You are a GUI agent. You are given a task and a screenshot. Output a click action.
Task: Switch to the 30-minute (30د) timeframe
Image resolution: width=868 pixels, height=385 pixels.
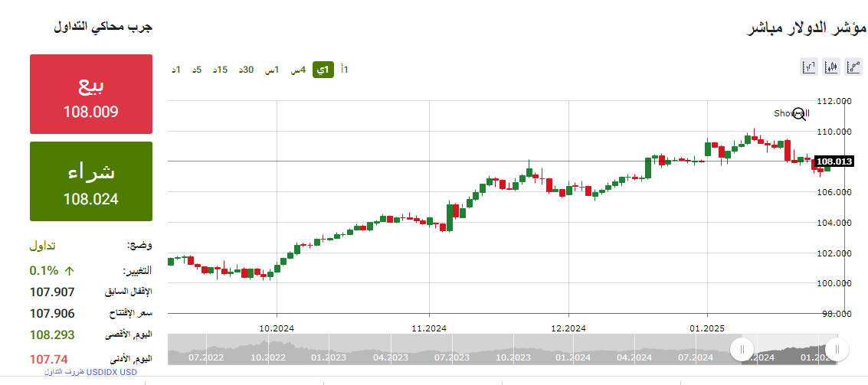tap(246, 70)
